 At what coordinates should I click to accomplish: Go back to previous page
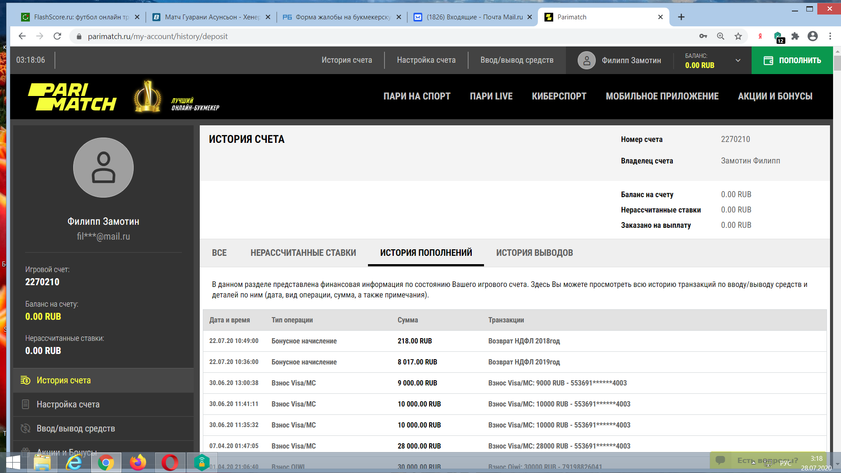[x=22, y=36]
